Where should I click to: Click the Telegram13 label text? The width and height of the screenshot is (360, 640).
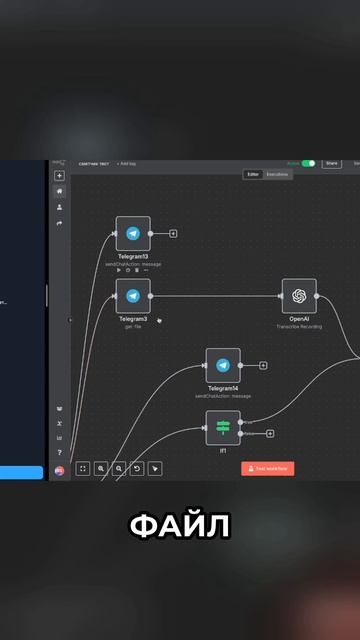(x=133, y=257)
